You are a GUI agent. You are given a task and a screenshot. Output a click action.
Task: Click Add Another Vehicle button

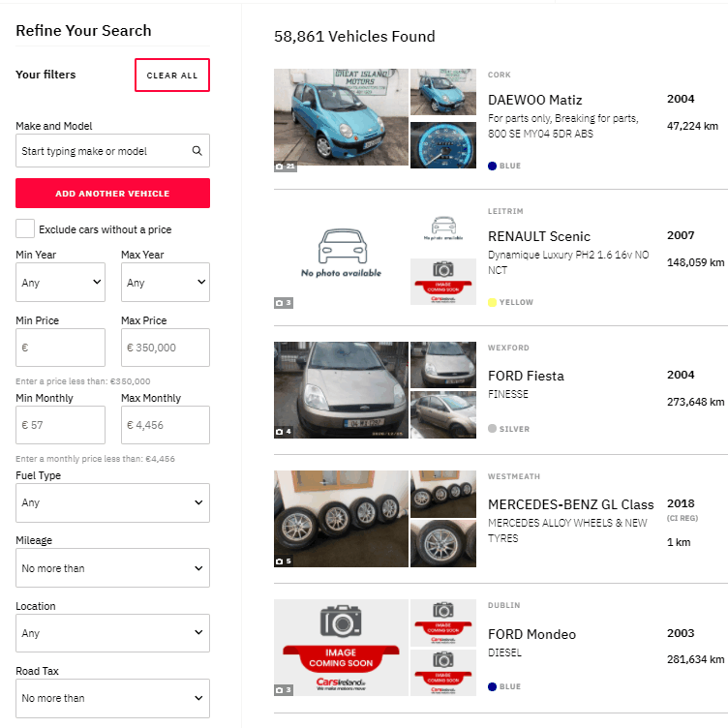point(112,194)
